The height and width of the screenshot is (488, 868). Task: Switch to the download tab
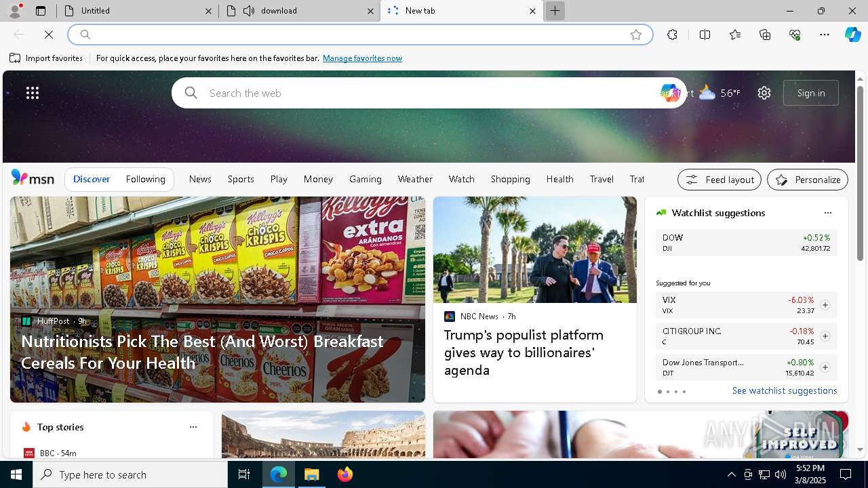300,11
